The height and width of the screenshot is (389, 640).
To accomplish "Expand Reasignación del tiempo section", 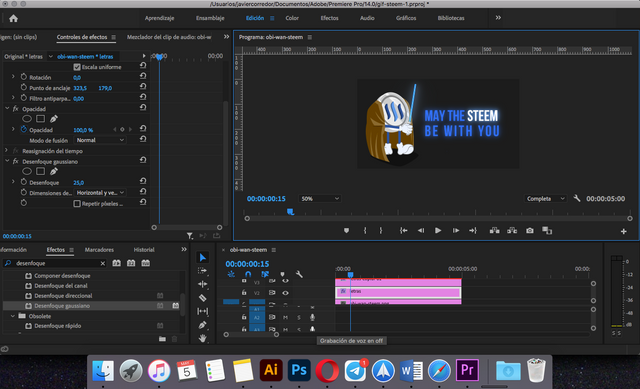I will click(x=7, y=151).
